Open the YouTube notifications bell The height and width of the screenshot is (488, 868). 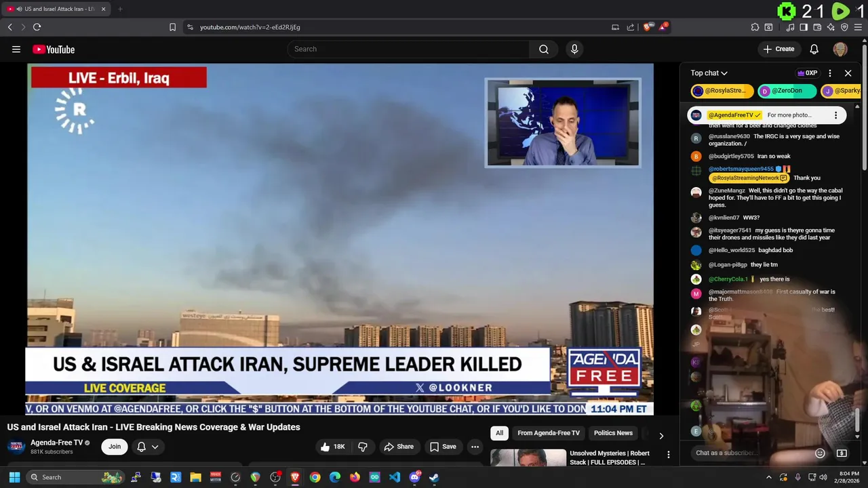(814, 49)
